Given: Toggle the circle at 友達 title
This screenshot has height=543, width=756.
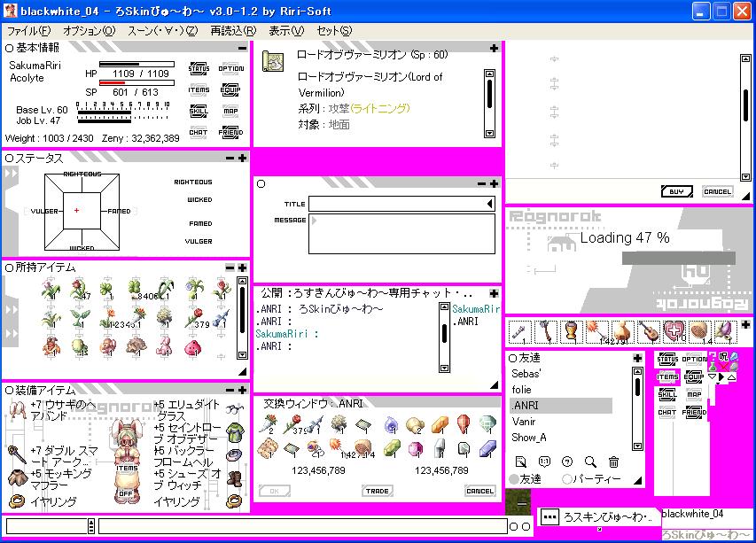Looking at the screenshot, I should [513, 358].
